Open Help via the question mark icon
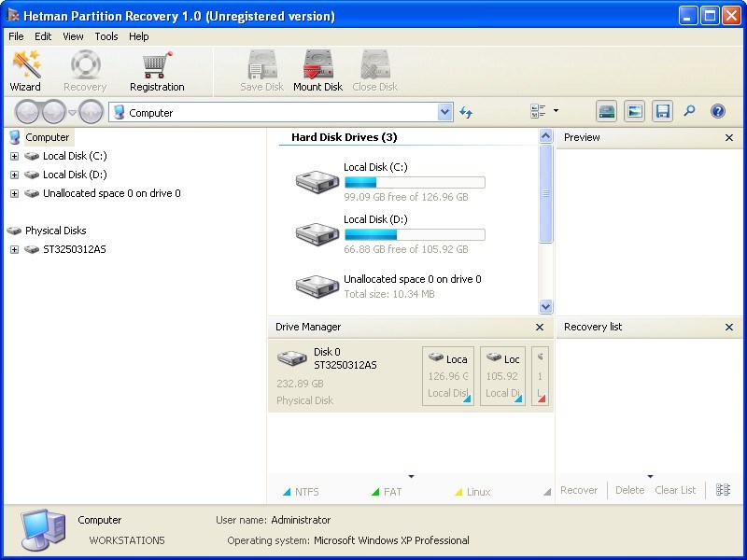747x560 pixels. [x=717, y=111]
